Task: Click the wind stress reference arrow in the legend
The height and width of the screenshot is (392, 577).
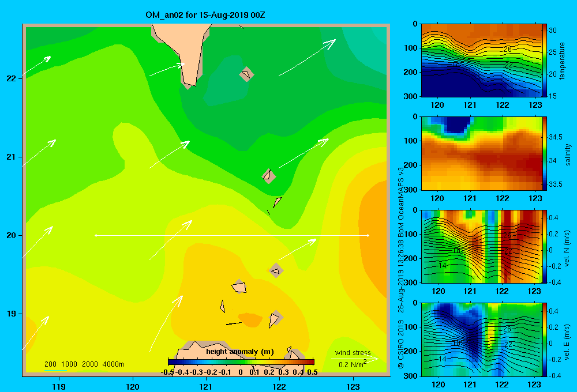Action: click(x=355, y=359)
